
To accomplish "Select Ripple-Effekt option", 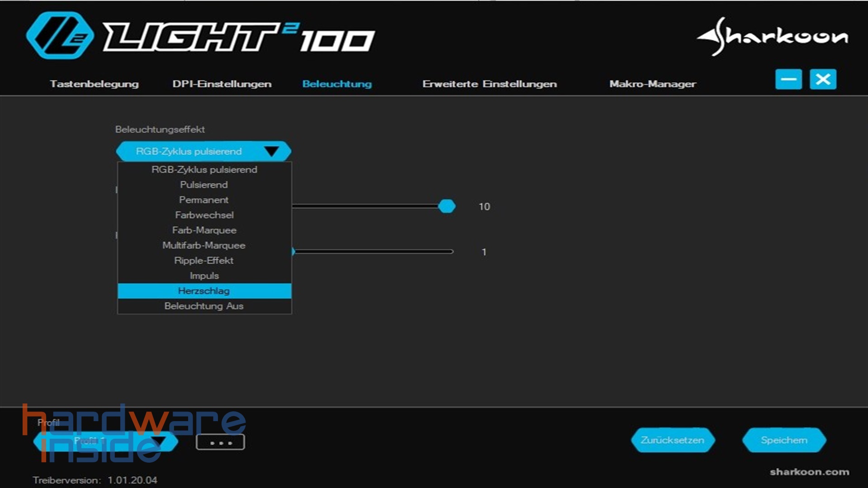I will pyautogui.click(x=204, y=261).
